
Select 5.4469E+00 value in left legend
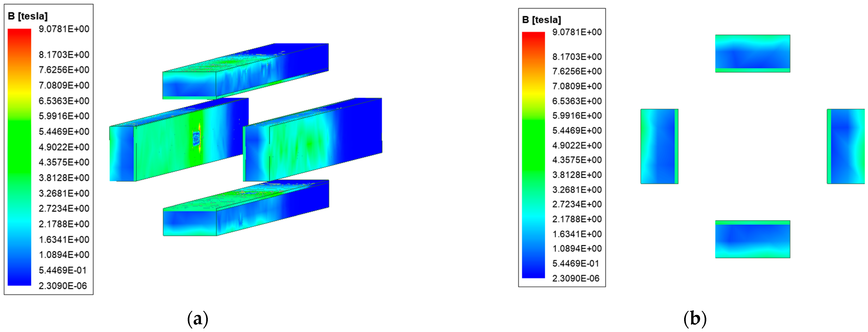[64, 132]
